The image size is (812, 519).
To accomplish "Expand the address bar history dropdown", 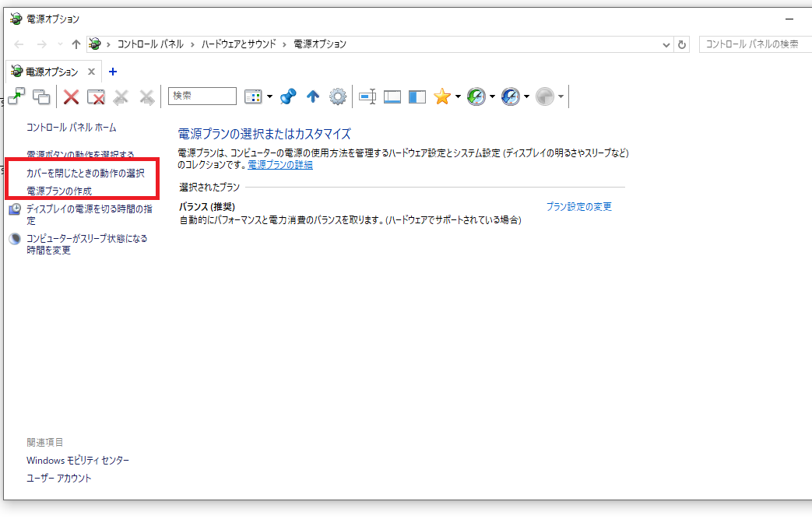I will coord(666,45).
